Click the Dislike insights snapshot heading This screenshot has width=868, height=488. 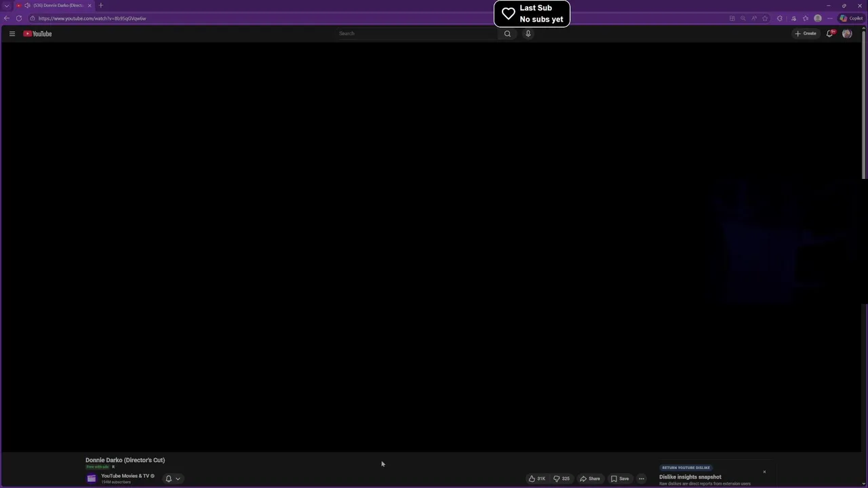(690, 477)
